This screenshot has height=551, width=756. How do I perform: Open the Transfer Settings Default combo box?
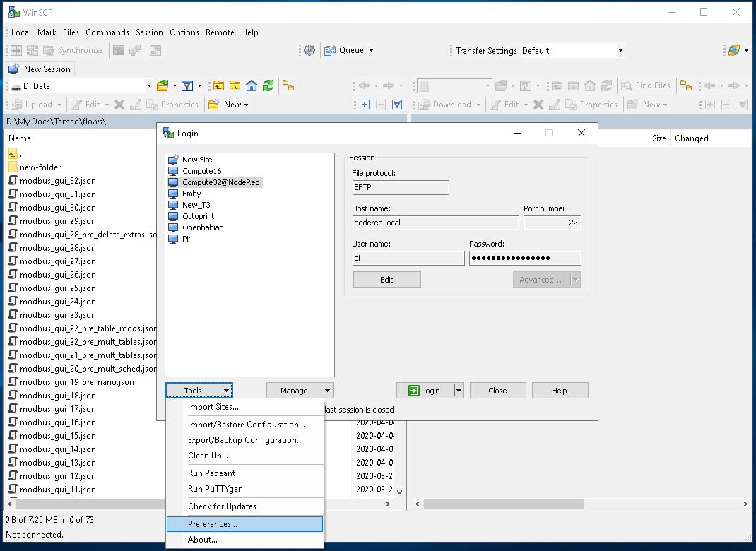[572, 51]
